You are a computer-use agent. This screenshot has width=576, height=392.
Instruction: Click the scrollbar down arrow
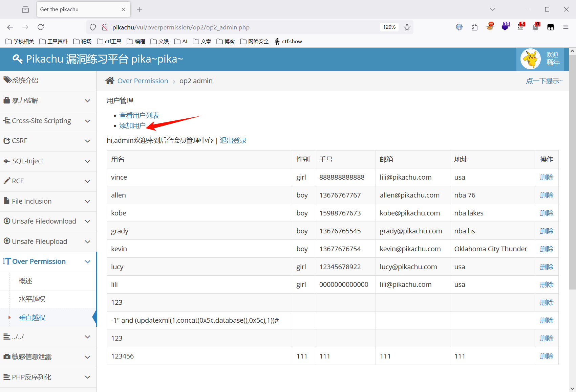[x=572, y=389]
